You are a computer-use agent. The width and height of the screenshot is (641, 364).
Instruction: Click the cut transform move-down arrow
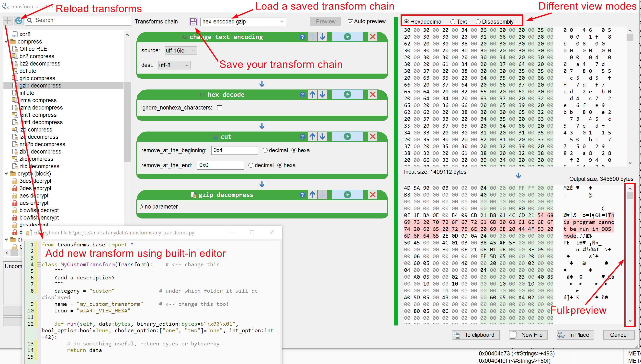(x=322, y=137)
